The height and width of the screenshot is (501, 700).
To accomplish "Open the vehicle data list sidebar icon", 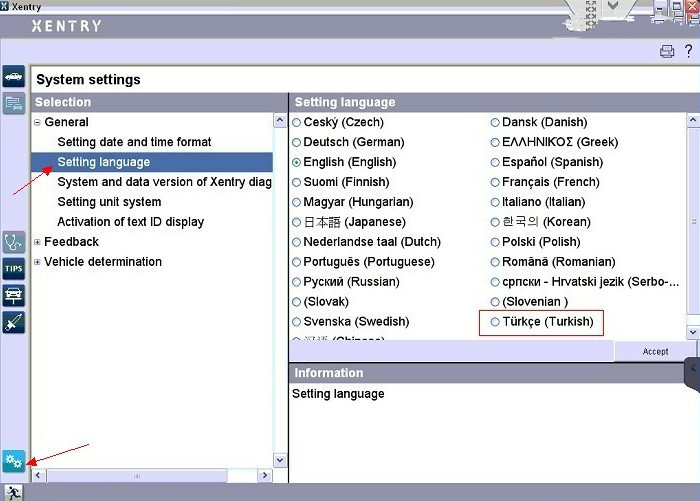I will (13, 104).
